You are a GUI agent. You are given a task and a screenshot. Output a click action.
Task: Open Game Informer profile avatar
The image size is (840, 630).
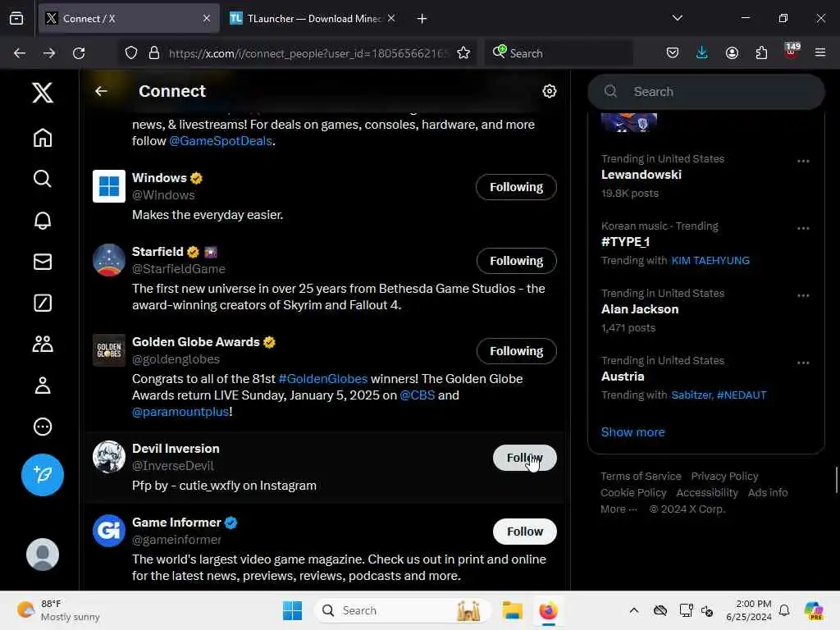click(109, 531)
